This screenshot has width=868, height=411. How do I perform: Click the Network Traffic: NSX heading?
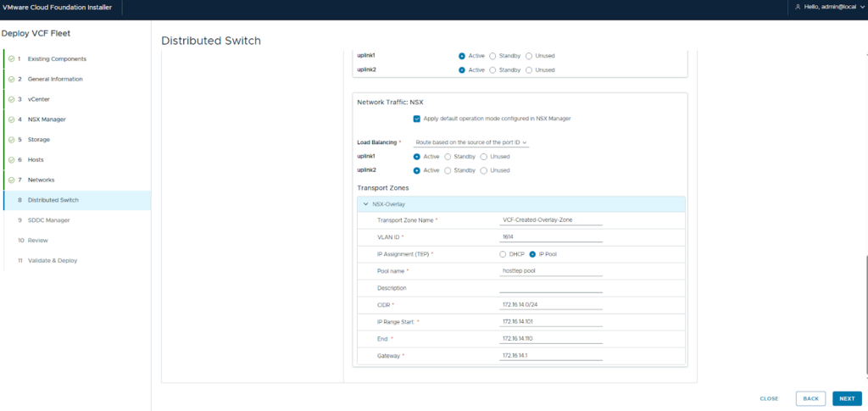pyautogui.click(x=390, y=103)
